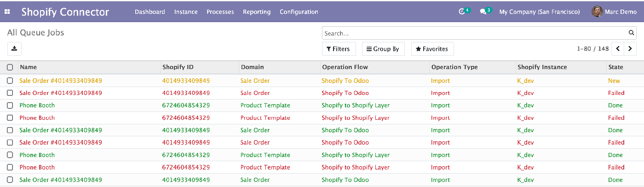
Task: Select all rows header checkbox
Action: [10, 67]
